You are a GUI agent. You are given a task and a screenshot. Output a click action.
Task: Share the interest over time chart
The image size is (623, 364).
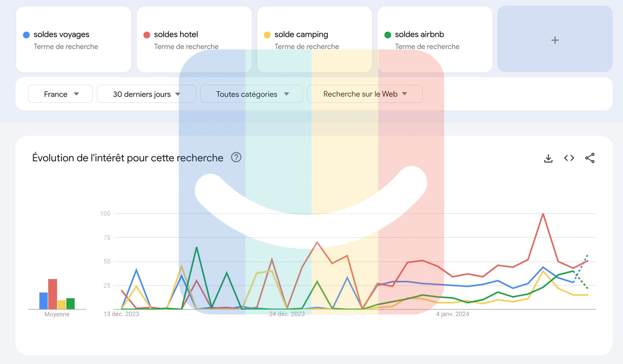click(x=590, y=158)
